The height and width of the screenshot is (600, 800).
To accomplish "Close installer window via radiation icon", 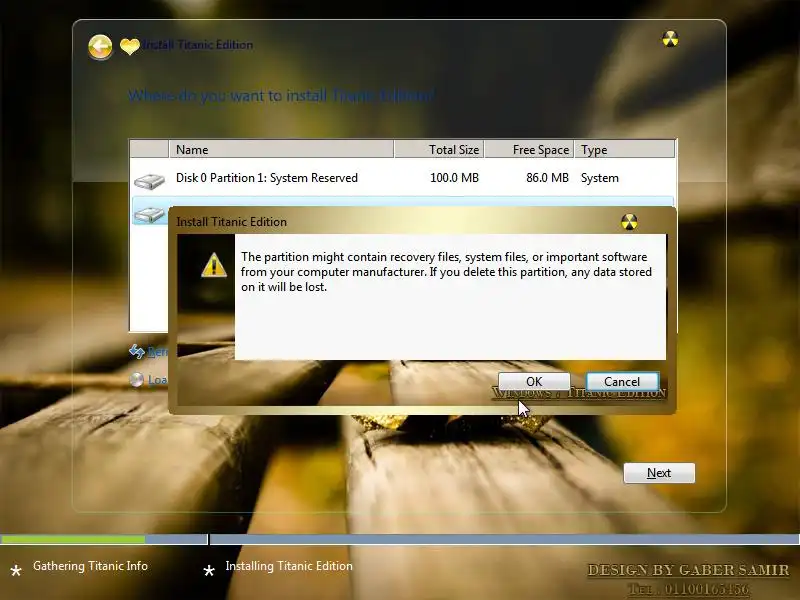I will (670, 39).
